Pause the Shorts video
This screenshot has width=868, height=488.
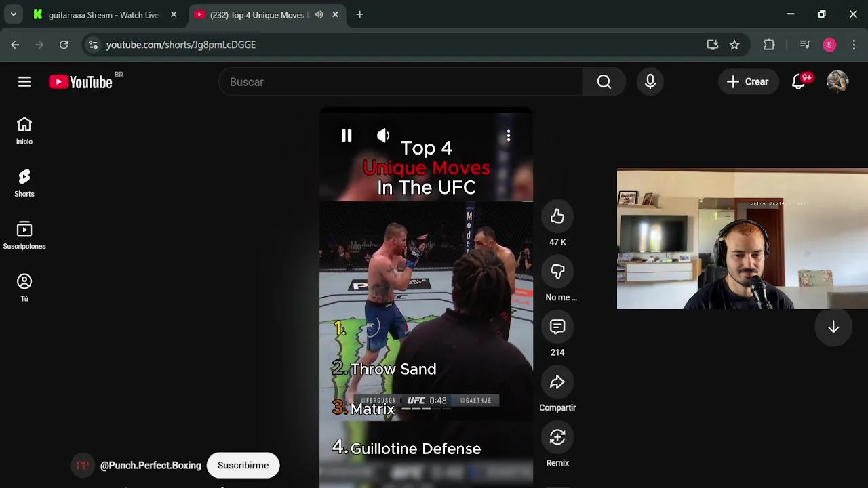click(x=347, y=136)
